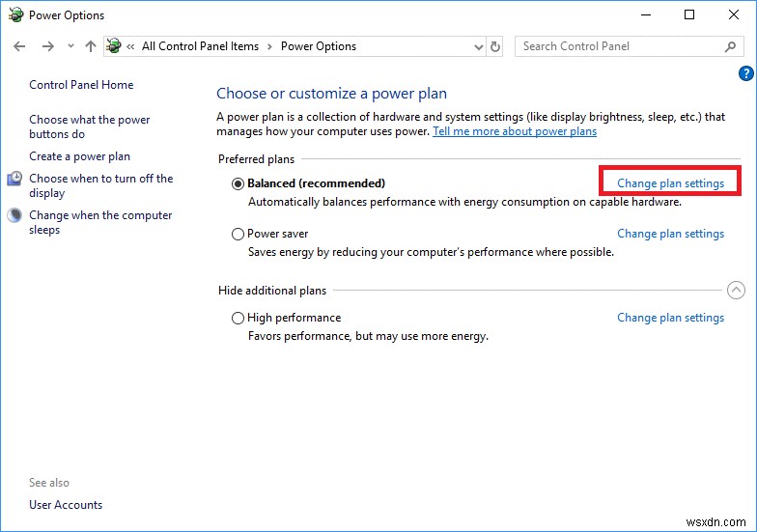
Task: Click the search magnifier icon
Action: [x=730, y=46]
